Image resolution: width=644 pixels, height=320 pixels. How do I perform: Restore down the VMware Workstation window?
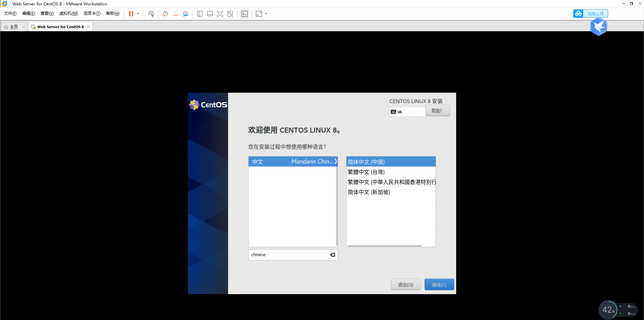click(632, 4)
